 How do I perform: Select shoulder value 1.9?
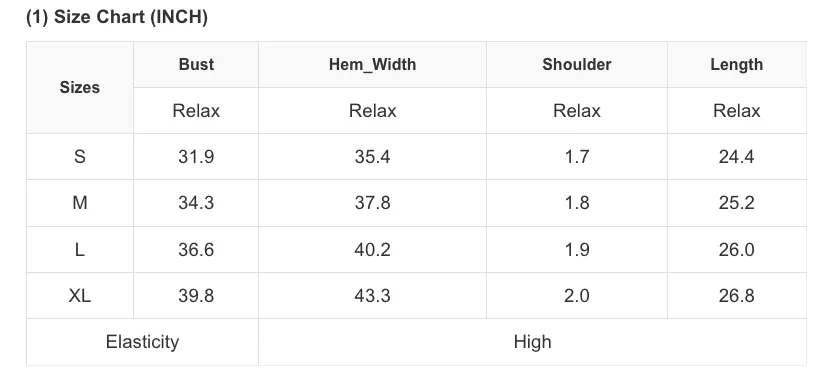576,250
